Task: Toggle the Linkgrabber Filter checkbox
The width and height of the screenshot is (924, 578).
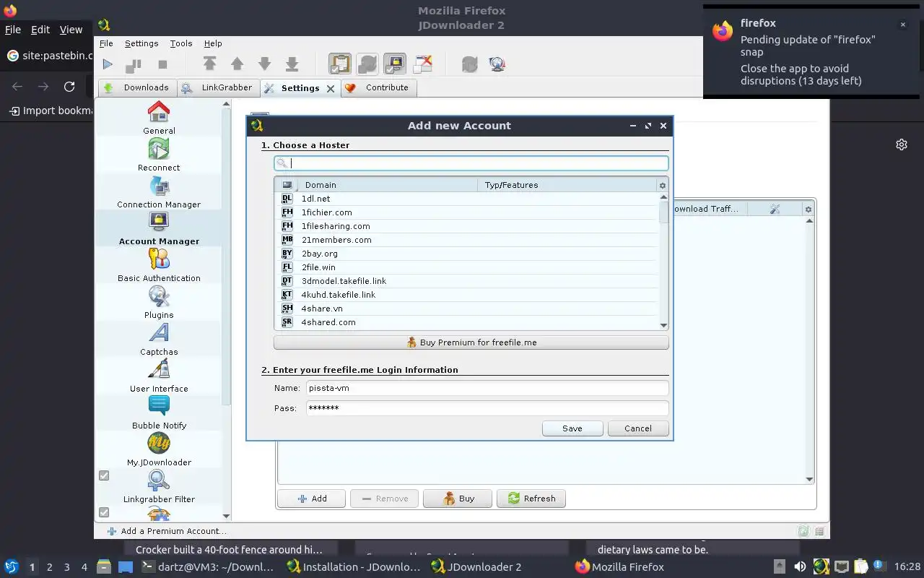Action: click(104, 475)
